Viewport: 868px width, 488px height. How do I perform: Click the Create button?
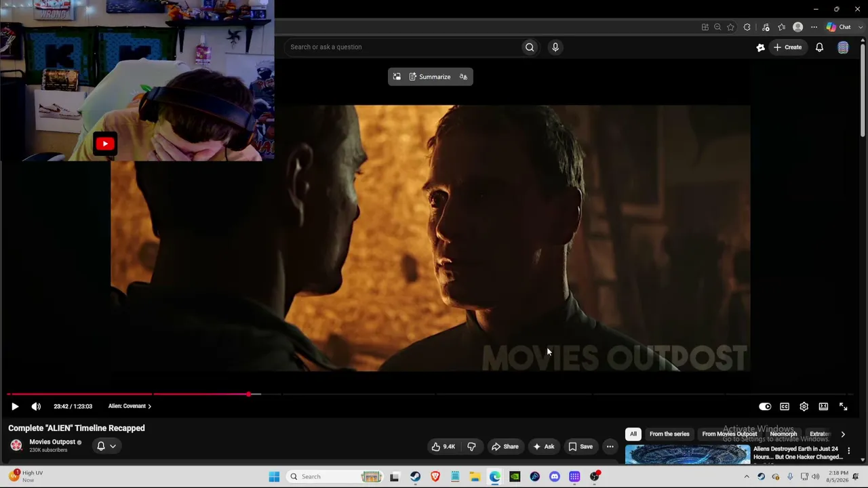[788, 47]
